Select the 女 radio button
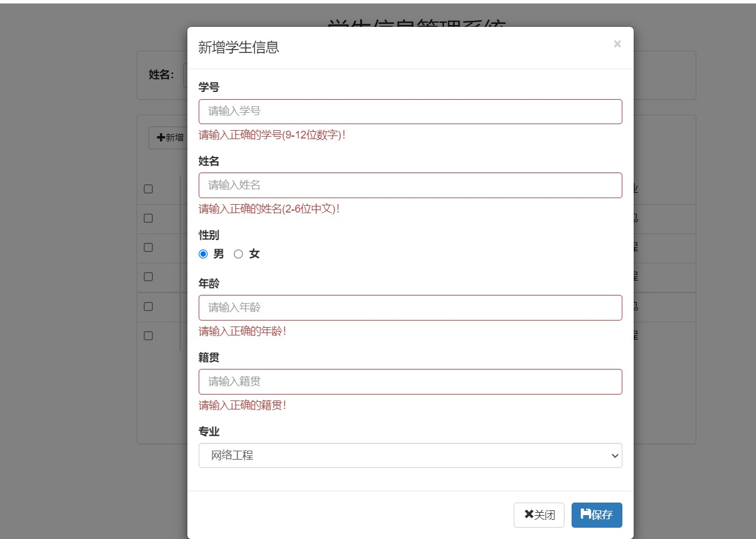 [239, 254]
